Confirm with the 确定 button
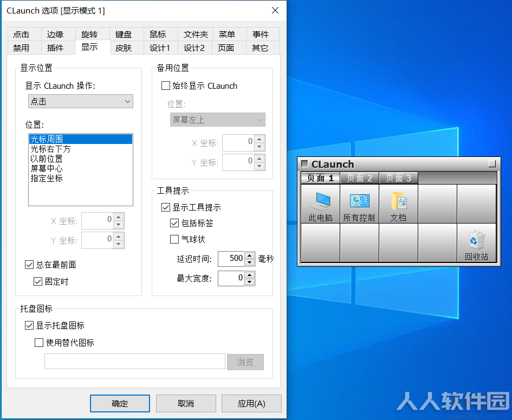Image resolution: width=512 pixels, height=420 pixels. tap(120, 404)
